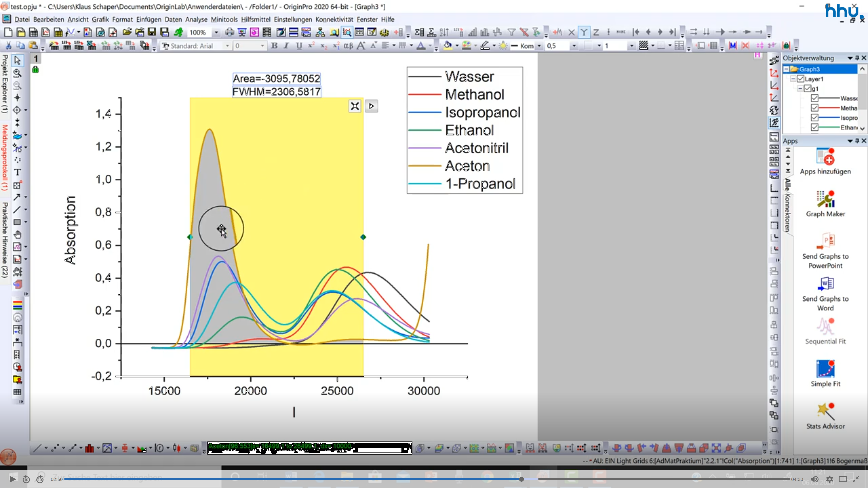868x488 pixels.
Task: Toggle Underline text formatting
Action: [299, 45]
